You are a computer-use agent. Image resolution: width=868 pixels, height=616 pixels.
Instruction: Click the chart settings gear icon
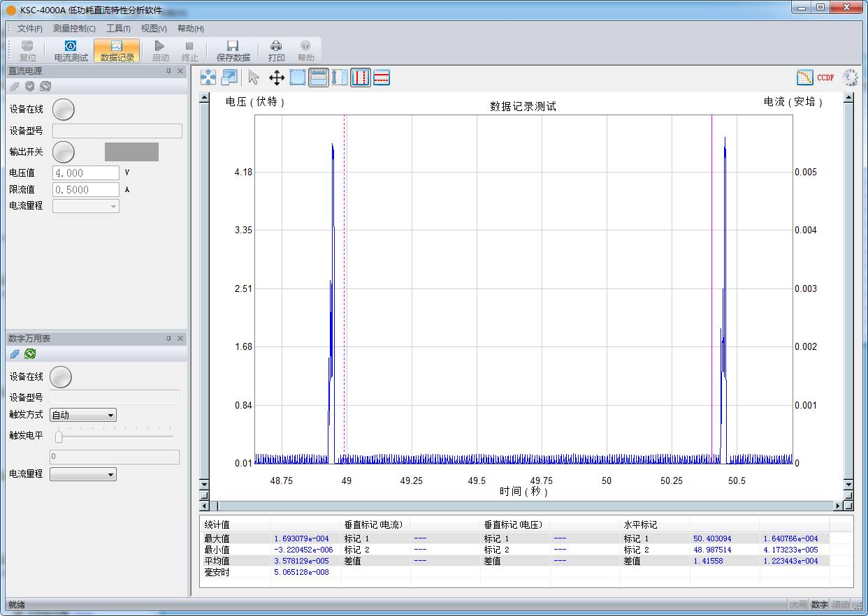coord(850,78)
